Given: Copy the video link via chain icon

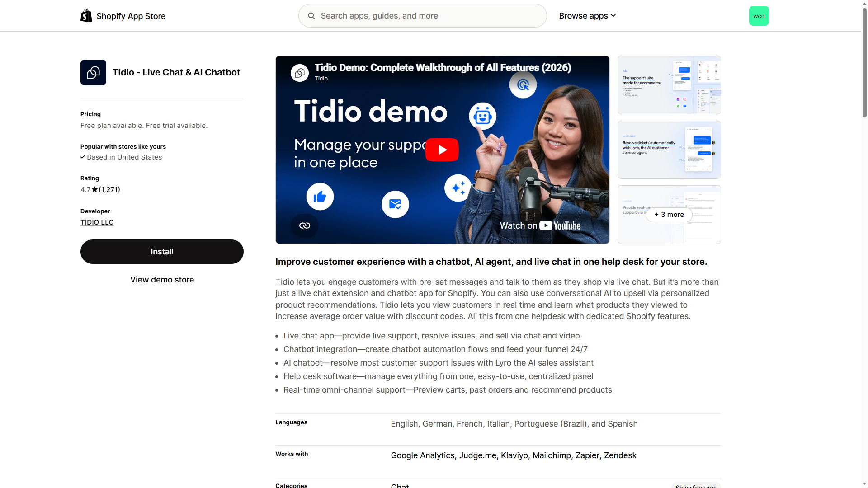Looking at the screenshot, I should (x=305, y=225).
